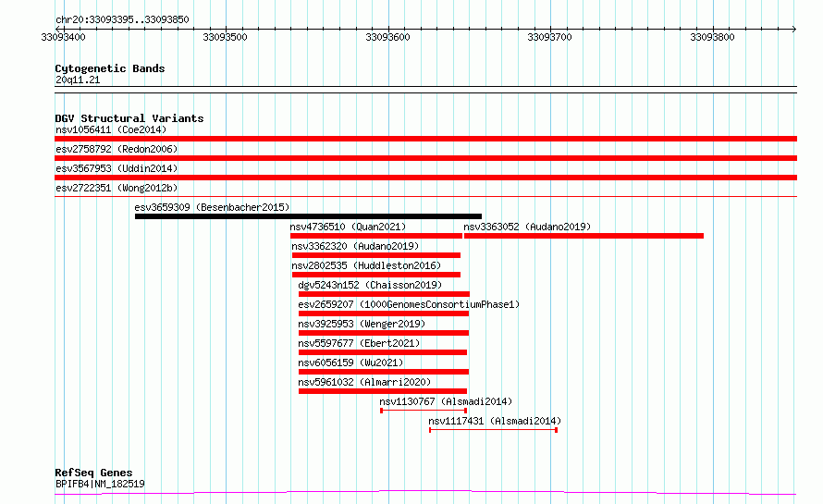Click the red bar under esv3567953 label
Viewport: 823px width, 504px height.
click(425, 178)
